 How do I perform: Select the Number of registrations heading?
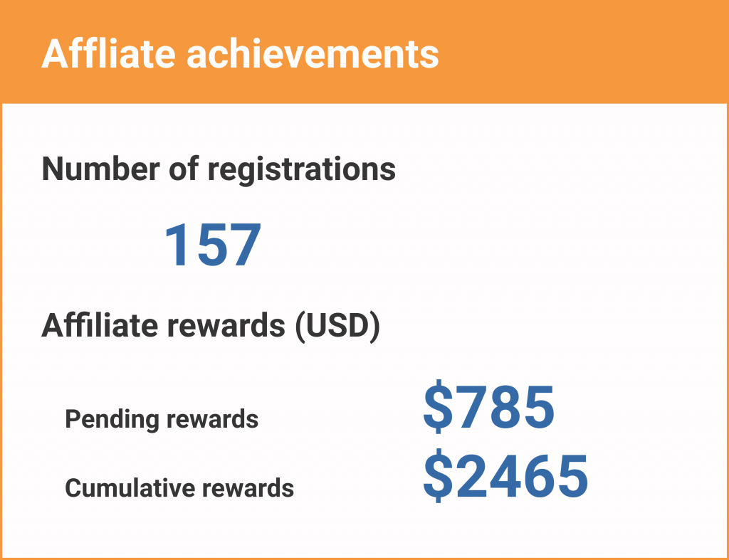[x=219, y=169]
